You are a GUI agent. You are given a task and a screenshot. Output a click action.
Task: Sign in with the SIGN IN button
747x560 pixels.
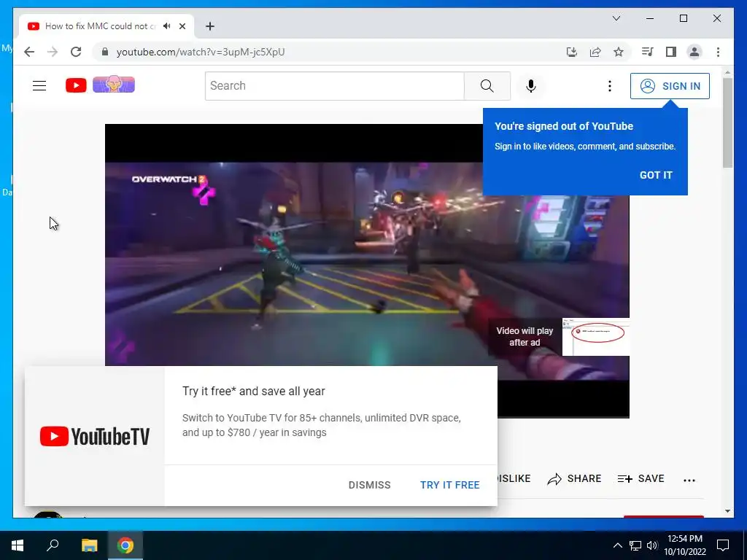tap(670, 86)
